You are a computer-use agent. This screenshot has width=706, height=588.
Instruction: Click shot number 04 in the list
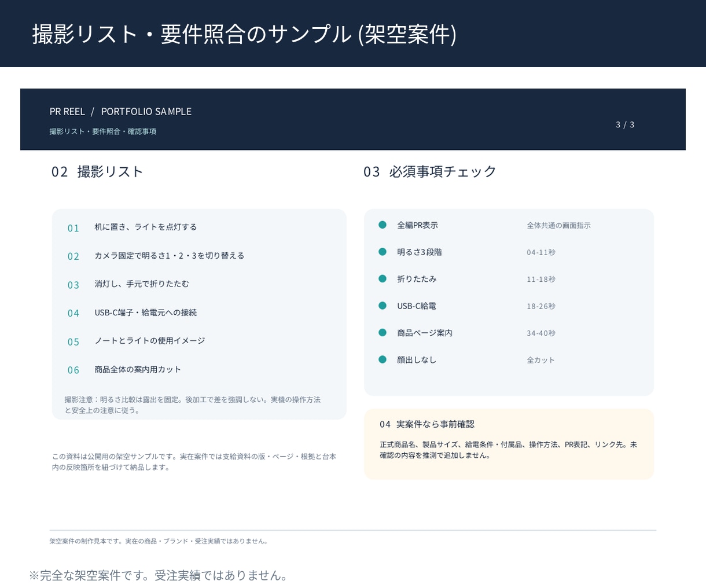(x=73, y=313)
